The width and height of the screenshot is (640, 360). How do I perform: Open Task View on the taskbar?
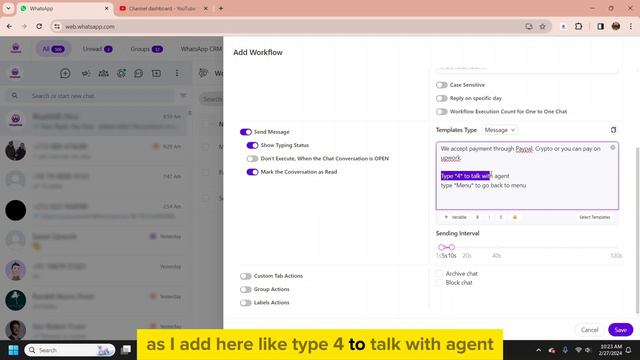coord(126,350)
